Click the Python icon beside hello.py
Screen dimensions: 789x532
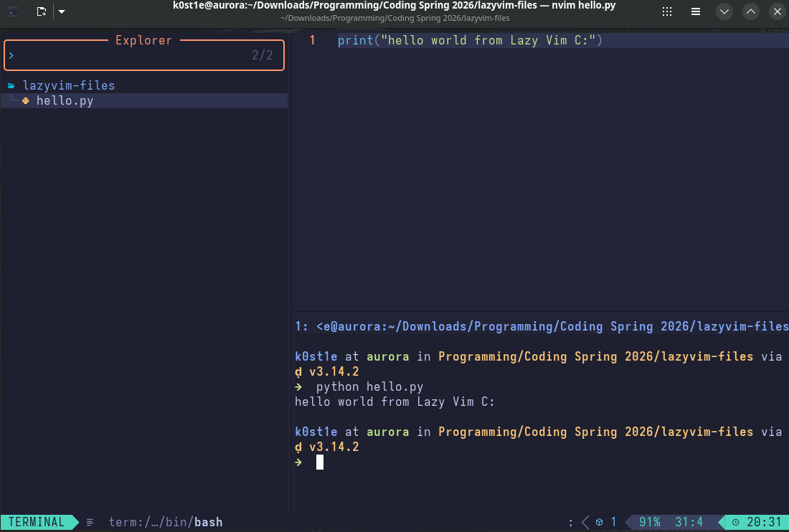(x=26, y=101)
